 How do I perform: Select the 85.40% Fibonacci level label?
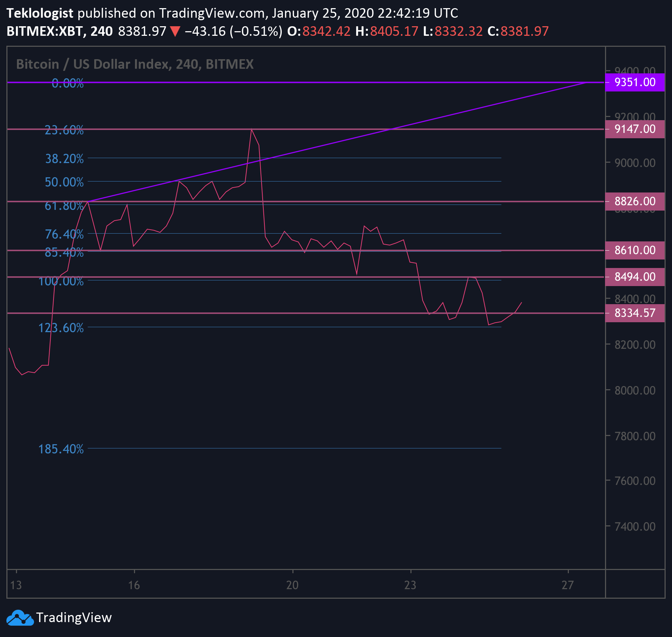point(64,252)
